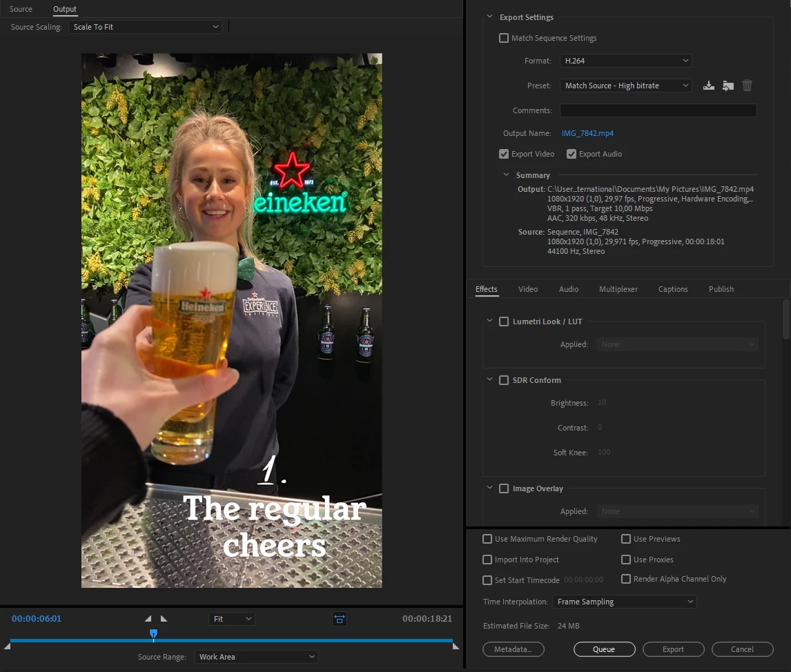
Task: Click the output name IMG_7842.mp4 link
Action: [x=587, y=133]
